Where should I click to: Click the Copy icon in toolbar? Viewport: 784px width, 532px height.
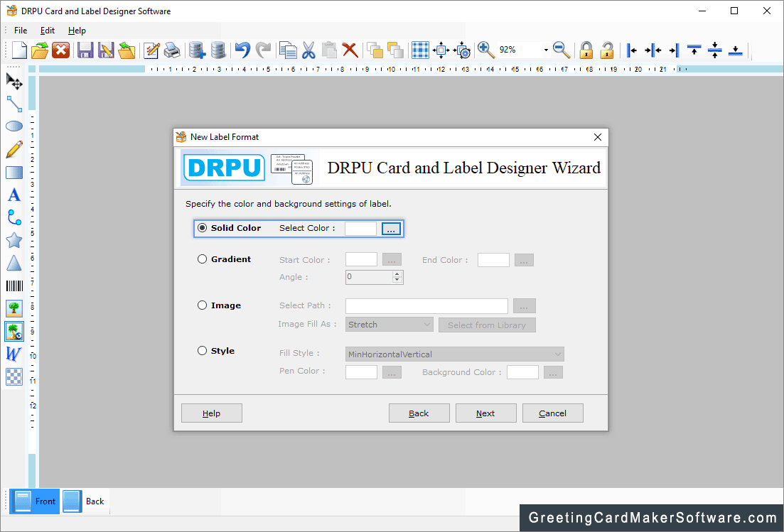pos(288,50)
